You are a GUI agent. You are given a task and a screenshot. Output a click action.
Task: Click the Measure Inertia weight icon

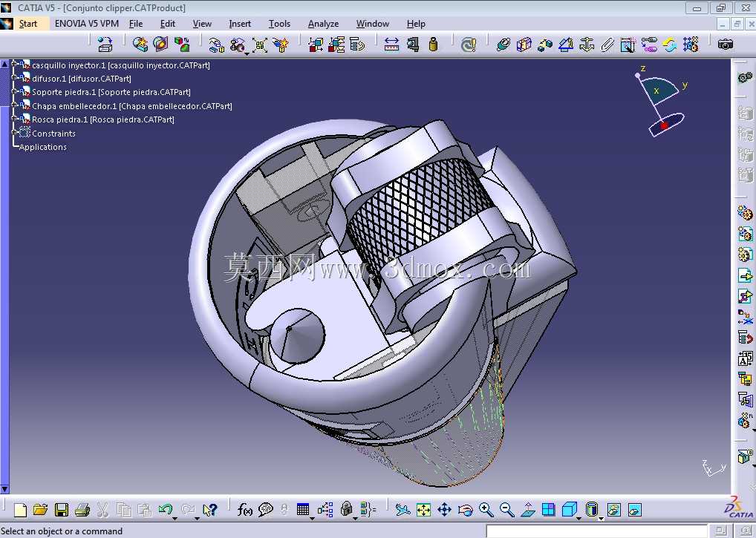(x=434, y=45)
